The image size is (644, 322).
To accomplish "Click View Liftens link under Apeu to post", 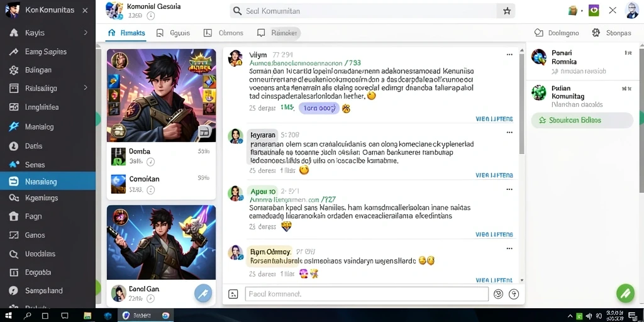I will coord(494,235).
